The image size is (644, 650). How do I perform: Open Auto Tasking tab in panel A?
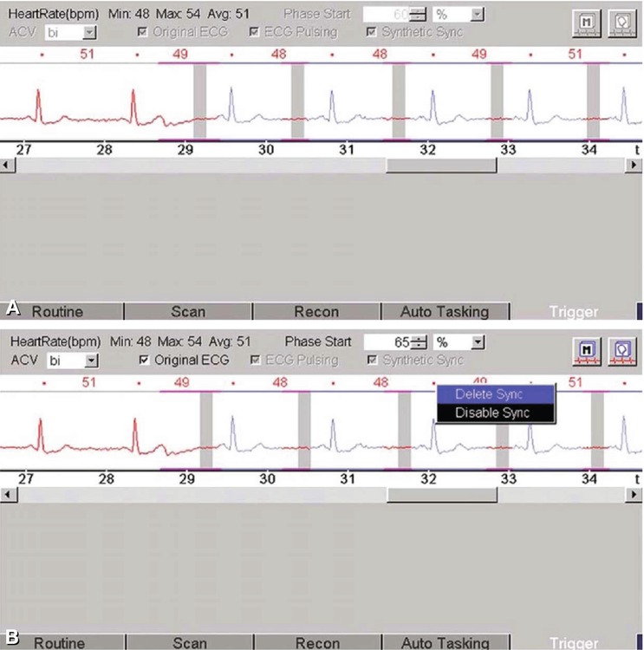(445, 311)
